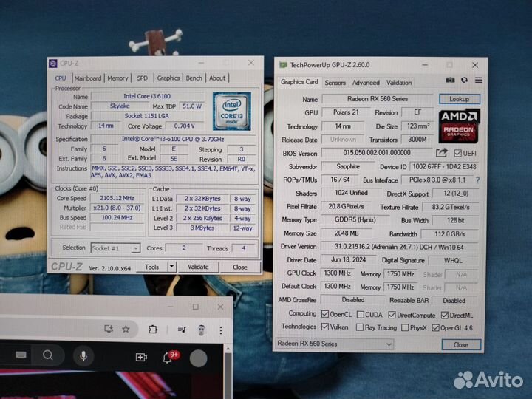Open the Advanced tab in GPU-Z
Image resolution: width=532 pixels, height=399 pixels.
366,83
